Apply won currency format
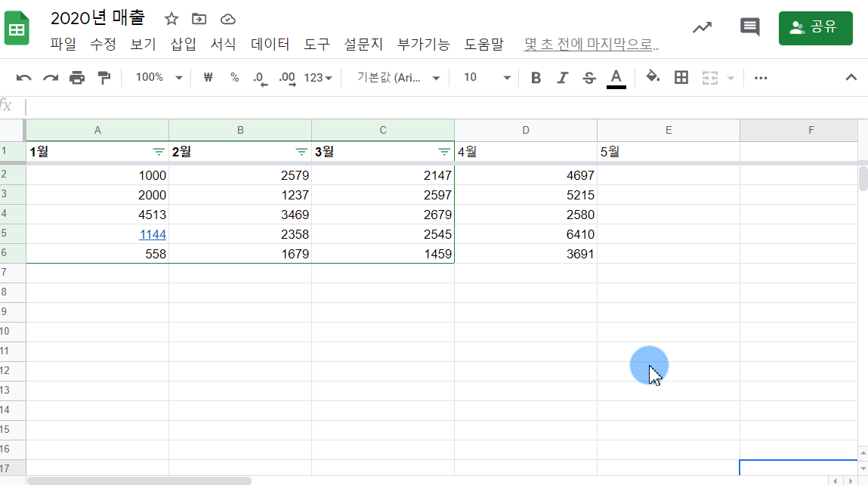 coord(209,78)
